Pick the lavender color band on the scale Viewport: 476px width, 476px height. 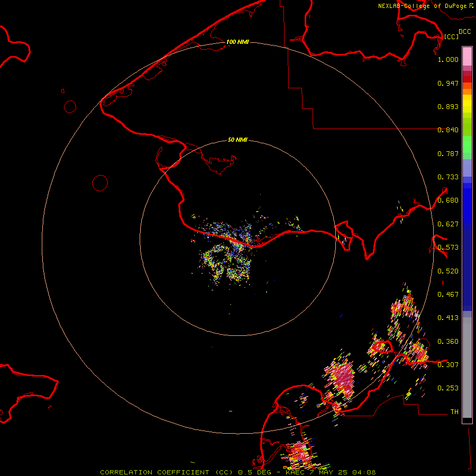point(467,168)
